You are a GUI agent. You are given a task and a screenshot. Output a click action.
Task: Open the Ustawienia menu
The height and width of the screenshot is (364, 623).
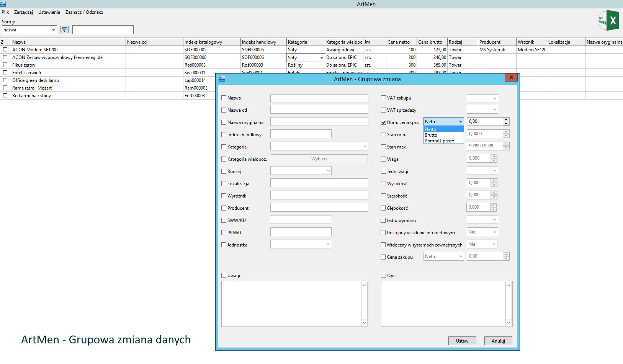pyautogui.click(x=49, y=12)
